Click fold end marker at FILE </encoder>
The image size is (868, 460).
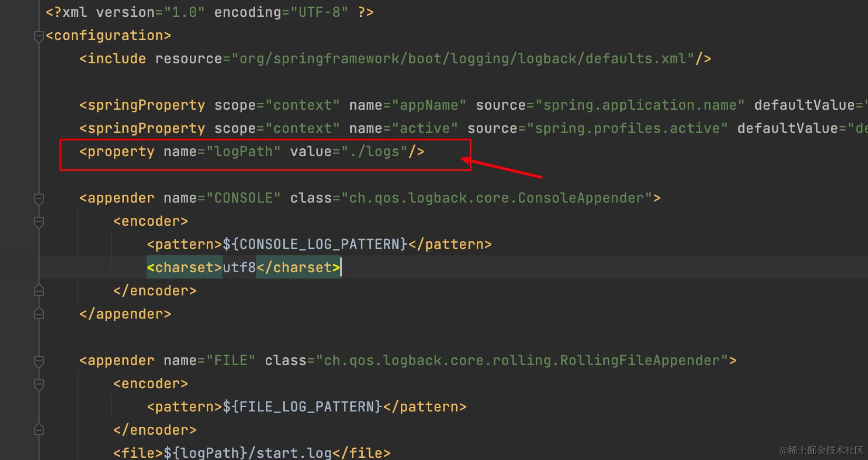[38, 430]
